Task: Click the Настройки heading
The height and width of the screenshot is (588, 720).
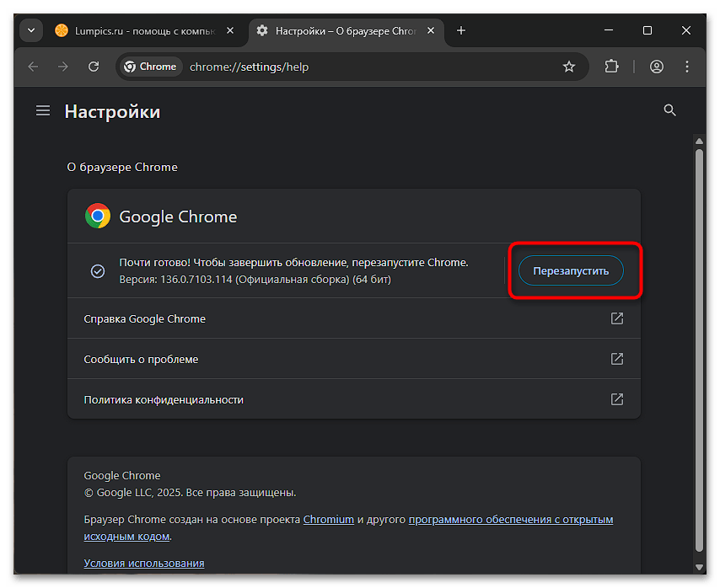Action: point(112,111)
